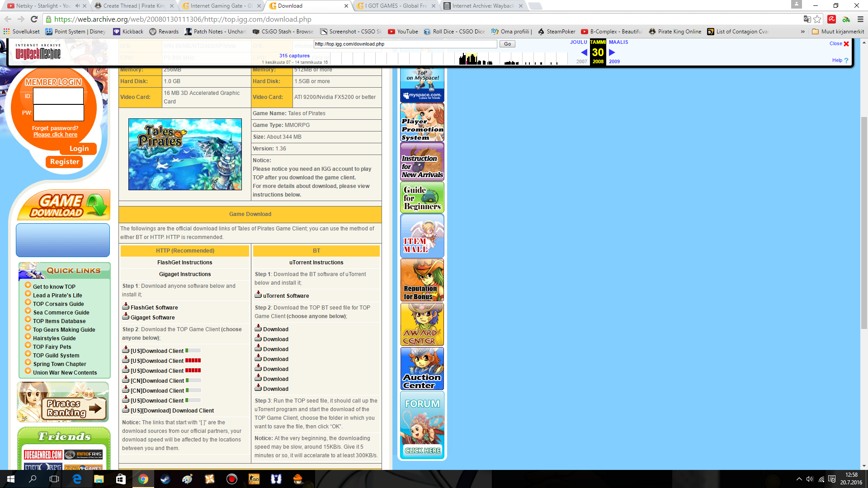Open the SteamPoker bookmark

pos(557,32)
